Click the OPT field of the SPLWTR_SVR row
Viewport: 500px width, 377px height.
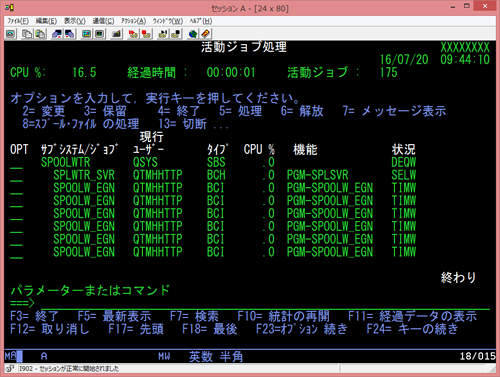16,176
